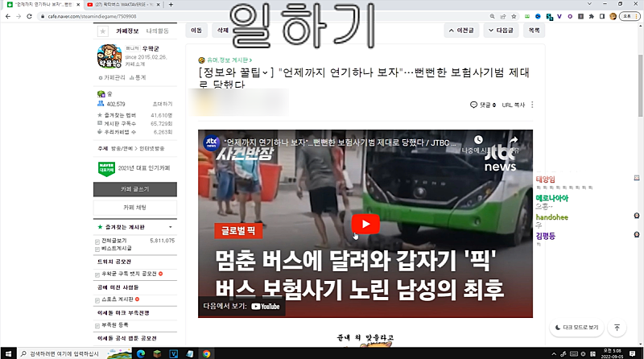Copy the post link with URL 복사
644x359 pixels.
514,105
